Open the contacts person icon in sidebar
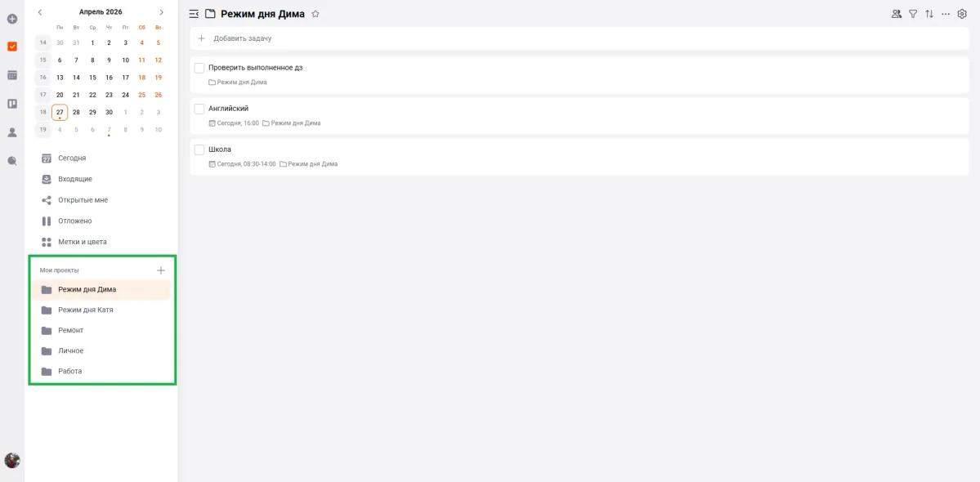Viewport: 980px width, 482px height. point(12,132)
